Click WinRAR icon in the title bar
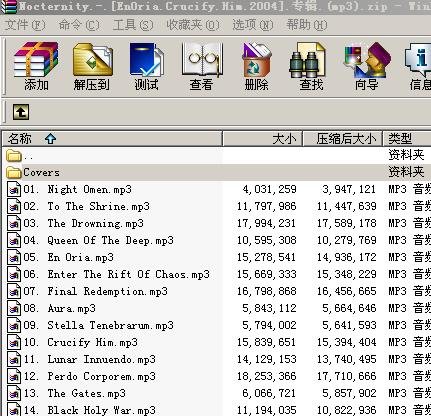This screenshot has width=431, height=416. [x=8, y=7]
